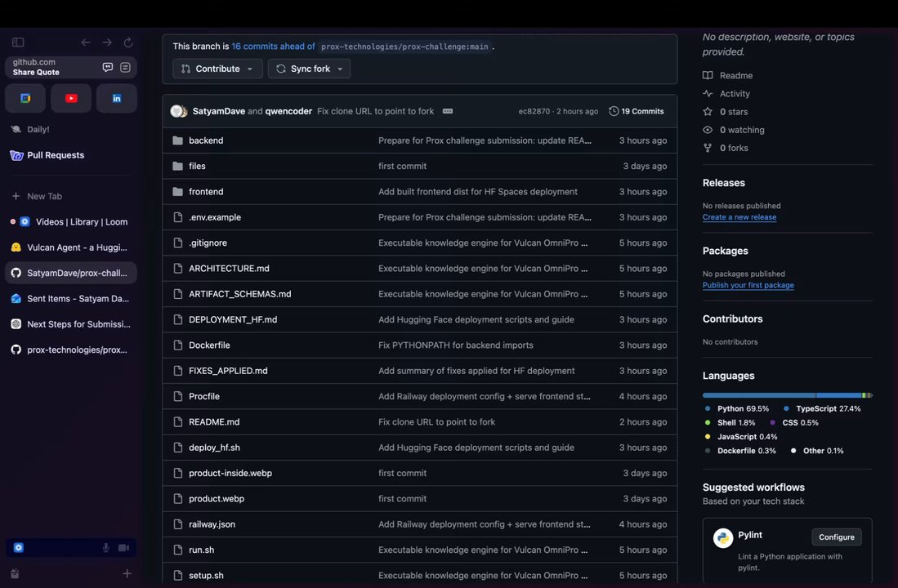Open the Readme link in About sidebar

click(x=728, y=76)
